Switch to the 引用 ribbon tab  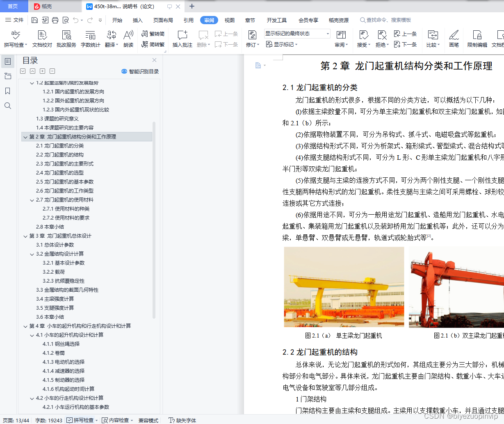click(189, 20)
